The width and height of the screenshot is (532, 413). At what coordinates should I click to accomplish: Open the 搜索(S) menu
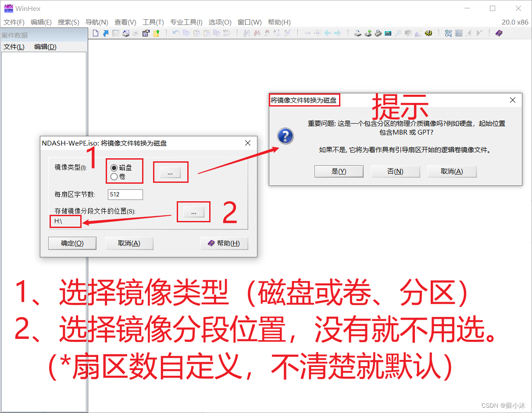[x=68, y=22]
